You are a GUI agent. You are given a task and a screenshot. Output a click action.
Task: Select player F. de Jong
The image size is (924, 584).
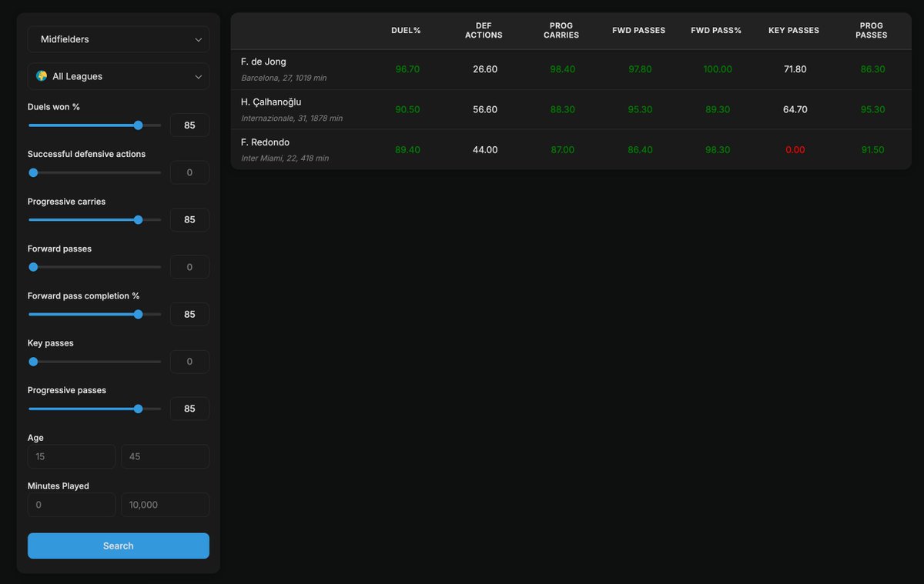click(x=263, y=62)
